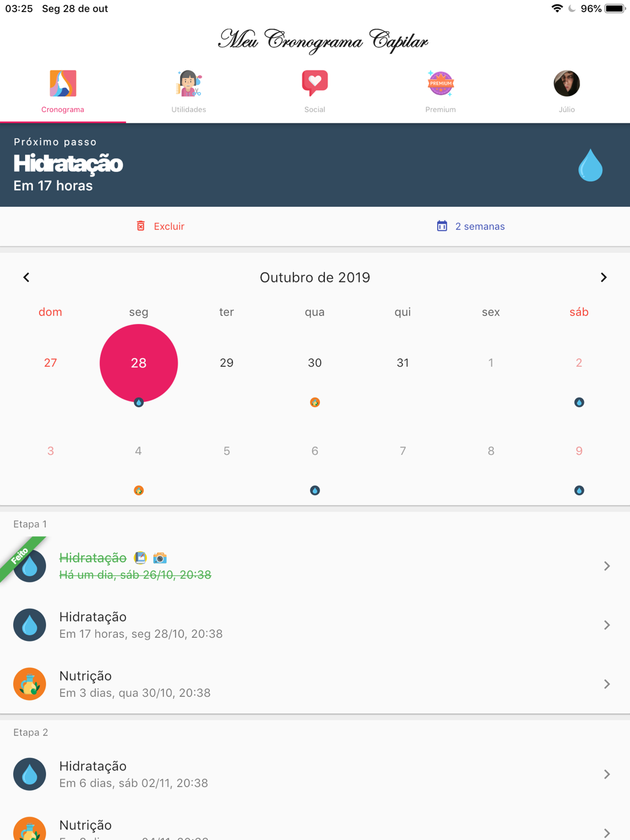Tap the nutrition marker under day 30
This screenshot has height=840, width=630.
pos(315,402)
